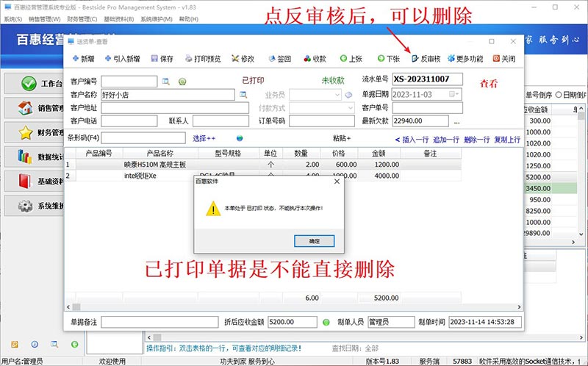This screenshot has height=366, width=588.
Task: Close the 百惠软件 warning dialog
Action: [337, 182]
